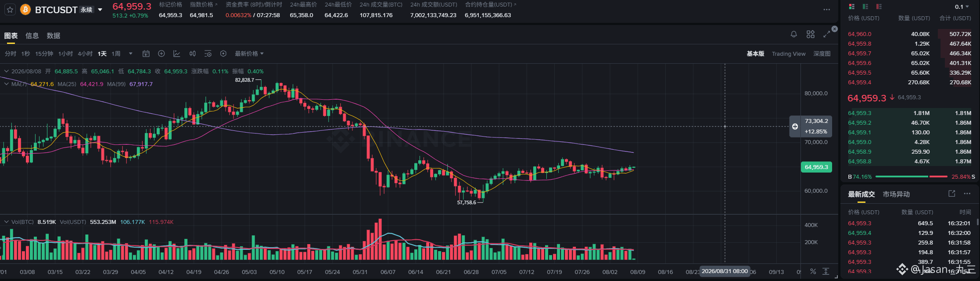The width and height of the screenshot is (980, 281).
Task: Add BTCUSDT to favorites with the star icon
Action: pyautogui.click(x=10, y=10)
